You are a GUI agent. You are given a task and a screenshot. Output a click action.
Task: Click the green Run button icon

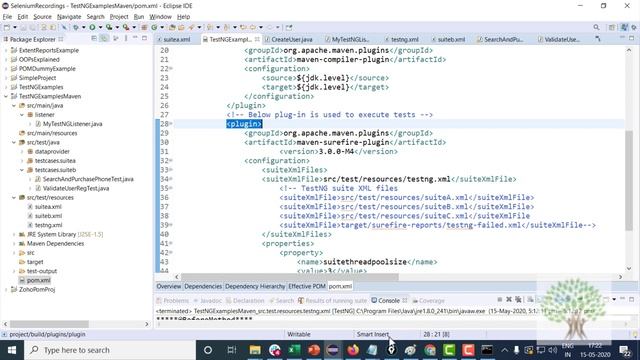tap(92, 27)
